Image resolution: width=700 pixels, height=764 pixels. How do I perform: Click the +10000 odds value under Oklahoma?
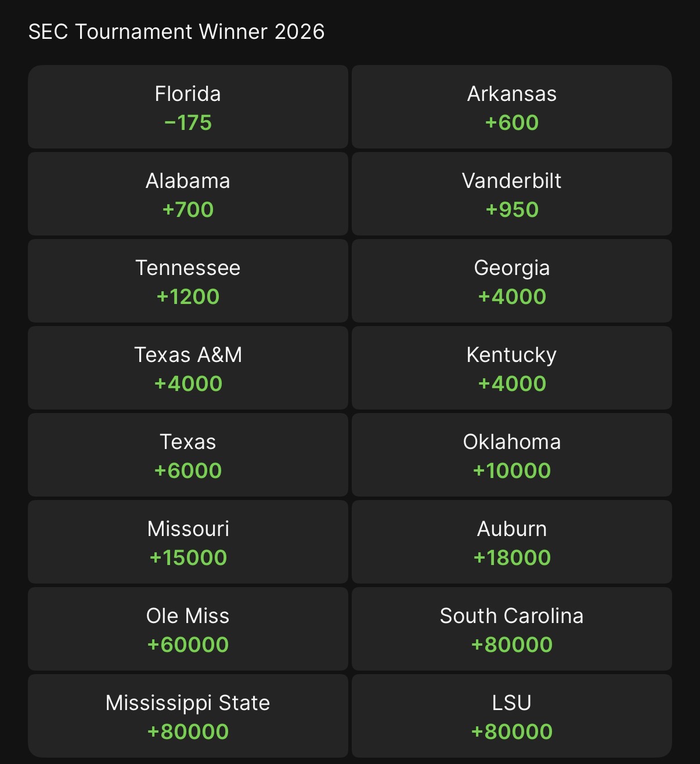click(x=512, y=471)
